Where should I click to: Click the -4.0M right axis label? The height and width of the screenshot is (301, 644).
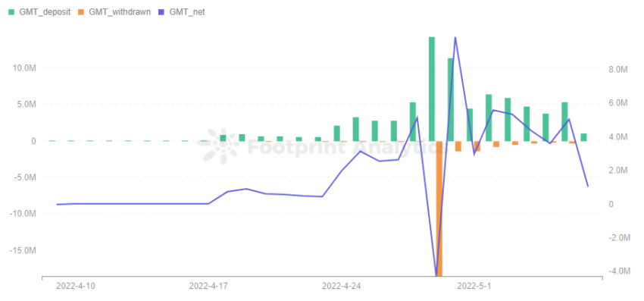(x=617, y=271)
